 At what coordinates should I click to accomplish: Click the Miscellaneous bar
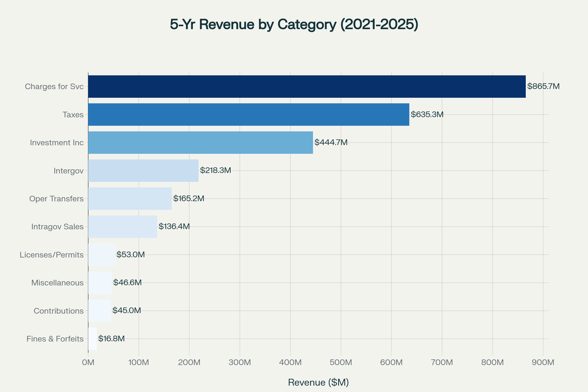pos(100,282)
